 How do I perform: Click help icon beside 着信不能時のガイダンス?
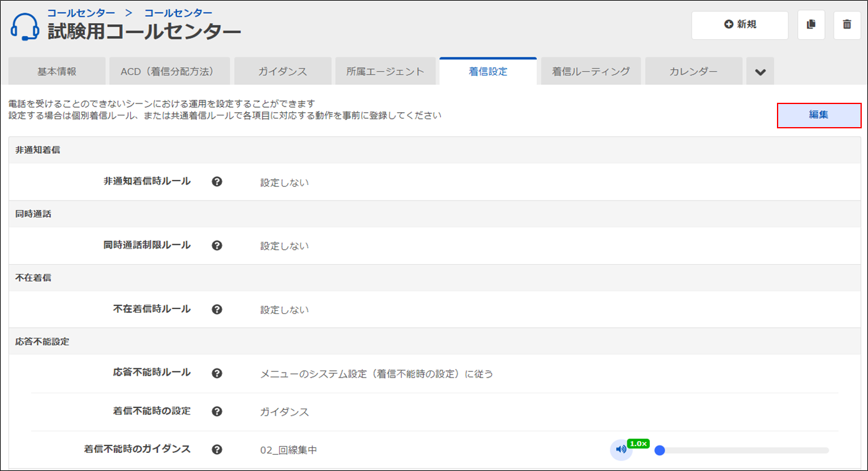pos(217,449)
